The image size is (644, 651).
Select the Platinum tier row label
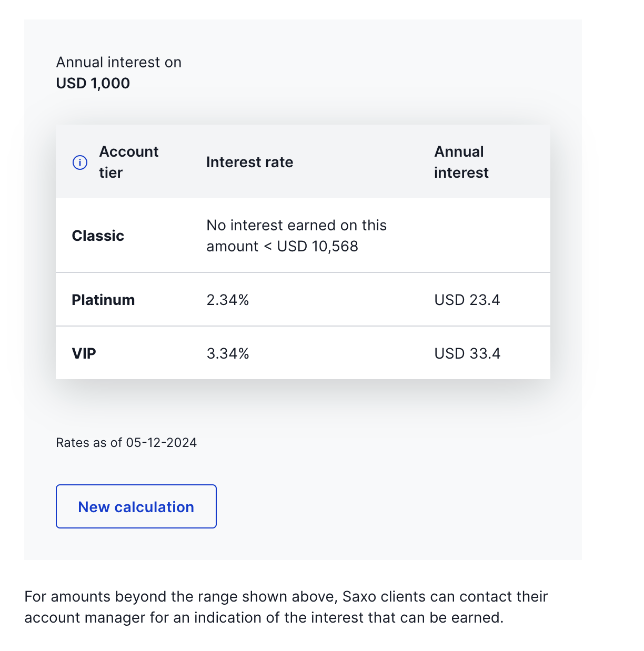pyautogui.click(x=103, y=300)
